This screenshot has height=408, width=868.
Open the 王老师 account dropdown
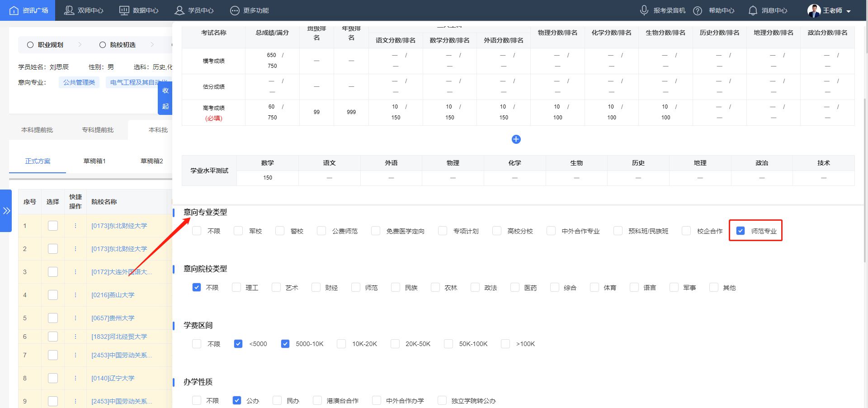(x=832, y=10)
